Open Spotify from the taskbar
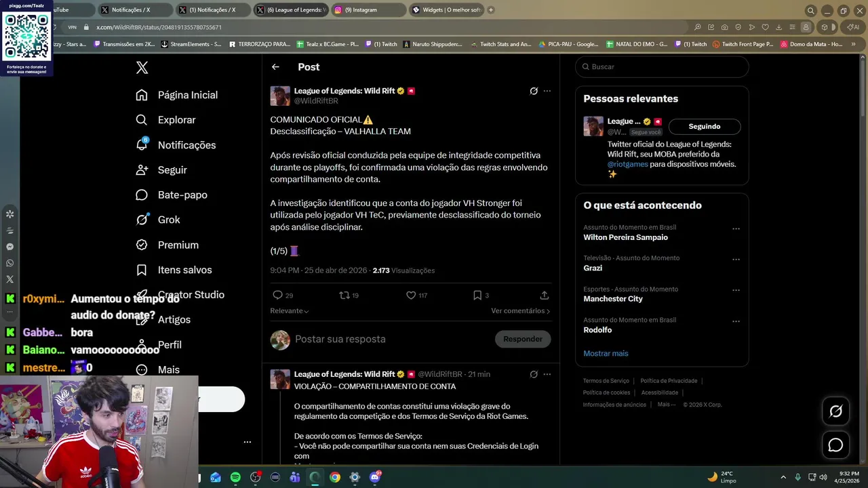This screenshot has height=488, width=868. pos(235,477)
